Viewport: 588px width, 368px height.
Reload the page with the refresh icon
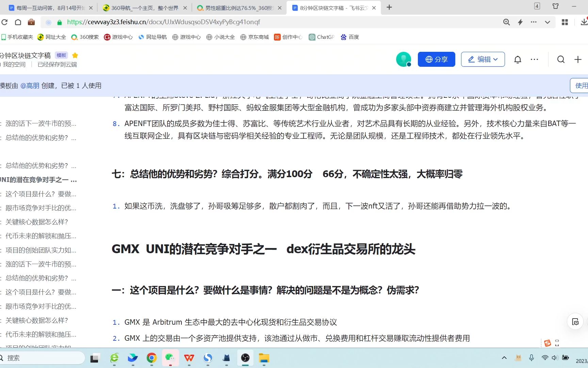coord(4,22)
